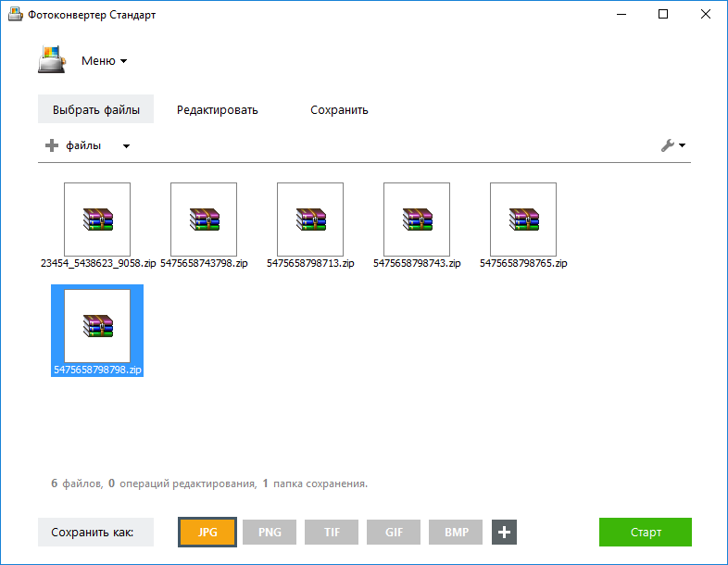Select thumbnail of 23454_5438623_9058.zip

(97, 220)
